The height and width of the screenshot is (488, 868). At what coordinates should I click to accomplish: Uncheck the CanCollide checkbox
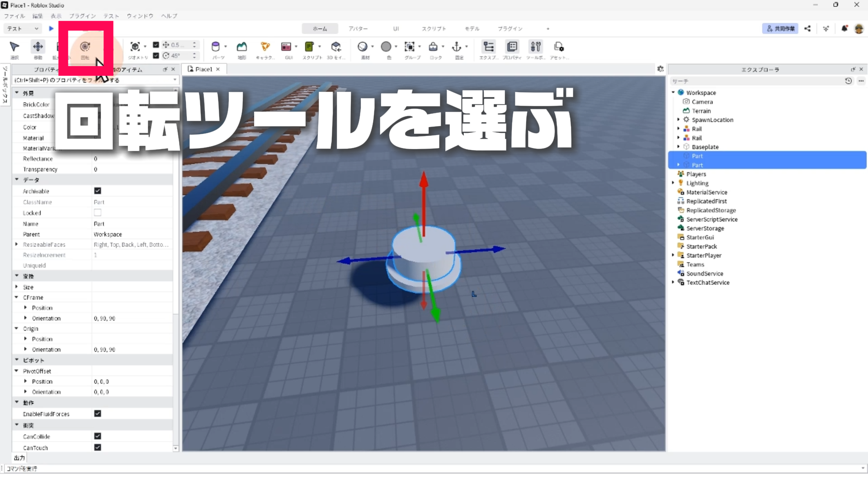click(x=98, y=436)
